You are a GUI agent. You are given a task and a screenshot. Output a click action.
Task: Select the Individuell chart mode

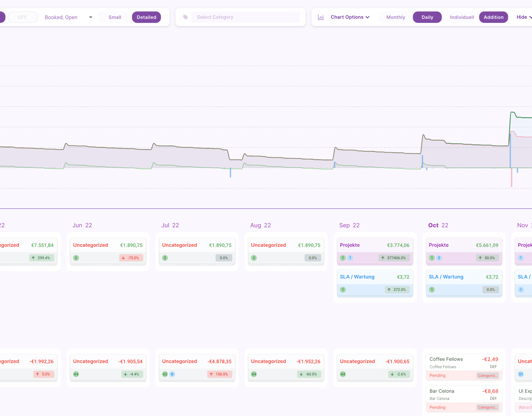pyautogui.click(x=462, y=17)
